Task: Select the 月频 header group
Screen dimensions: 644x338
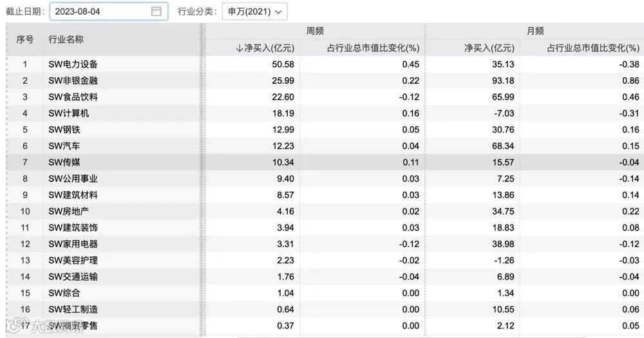Action: coord(535,31)
